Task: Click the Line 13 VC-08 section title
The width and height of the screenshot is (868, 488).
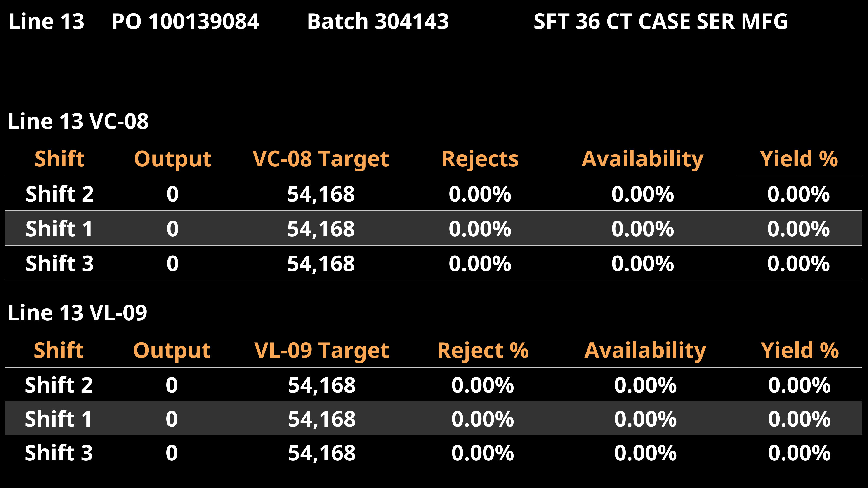Action: pyautogui.click(x=78, y=121)
